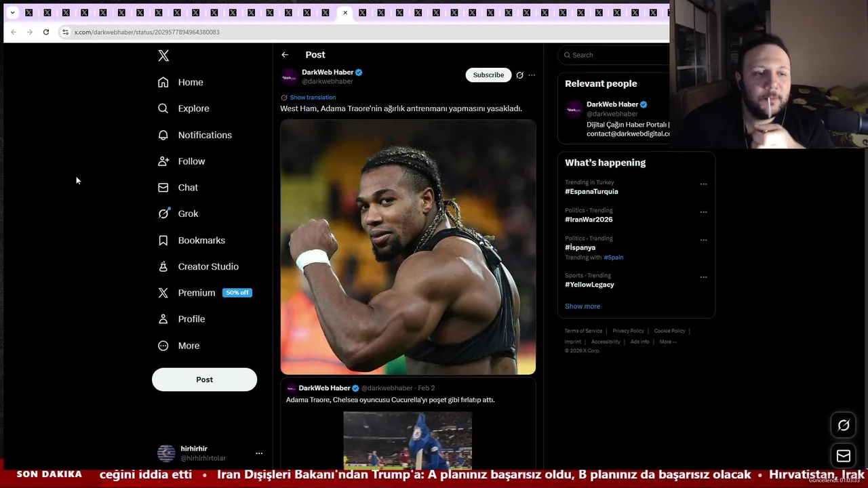
Task: Open Explore search icon
Action: pyautogui.click(x=163, y=108)
